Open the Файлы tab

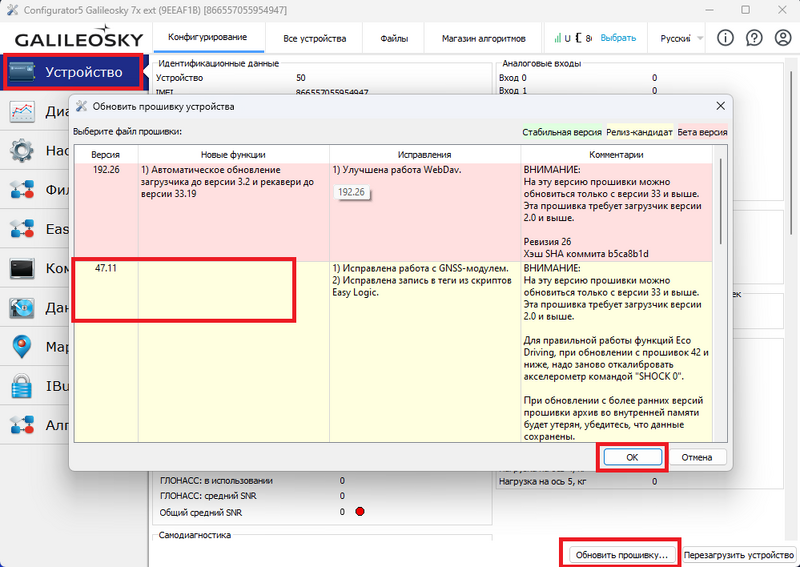394,38
